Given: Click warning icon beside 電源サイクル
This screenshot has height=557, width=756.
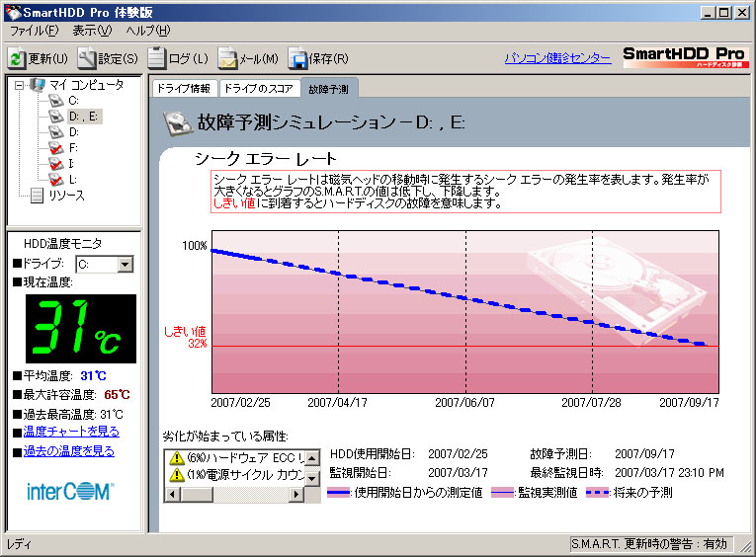Looking at the screenshot, I should (x=177, y=475).
